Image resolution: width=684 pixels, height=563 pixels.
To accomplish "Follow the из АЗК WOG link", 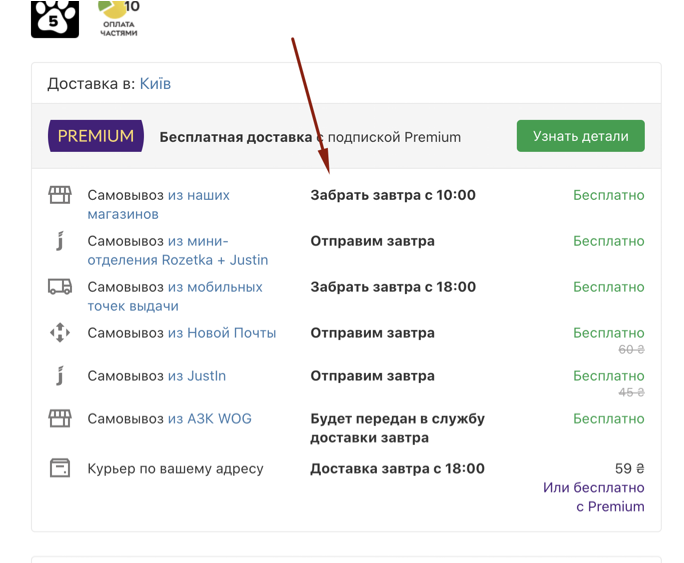I will [x=209, y=419].
